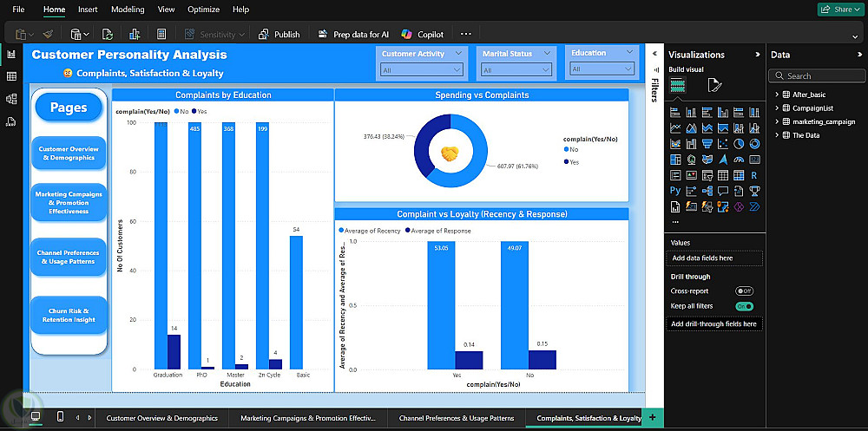Switch to Channel Preferences & Usage Patterns tab
The width and height of the screenshot is (868, 431).
(456, 418)
